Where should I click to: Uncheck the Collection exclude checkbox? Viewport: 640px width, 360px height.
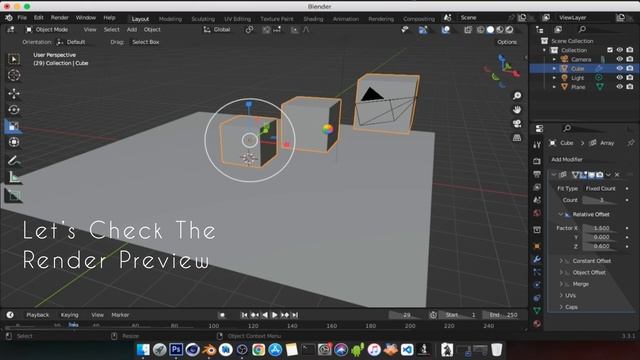(x=610, y=50)
